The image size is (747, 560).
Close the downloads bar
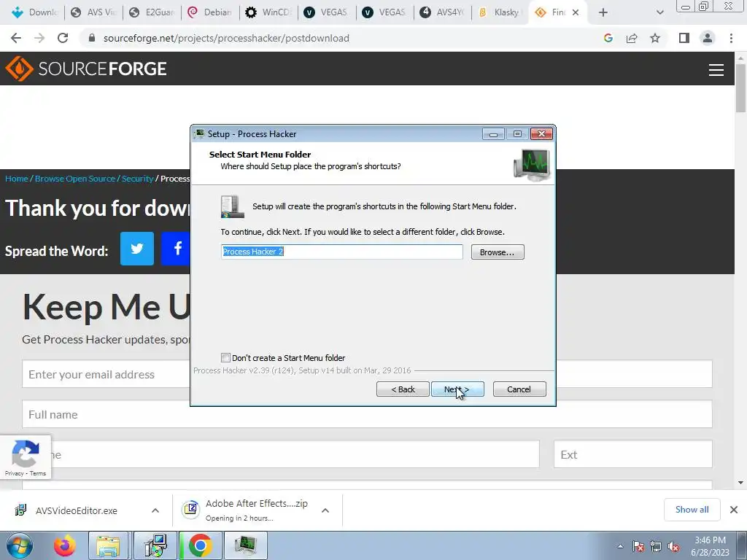pos(734,510)
